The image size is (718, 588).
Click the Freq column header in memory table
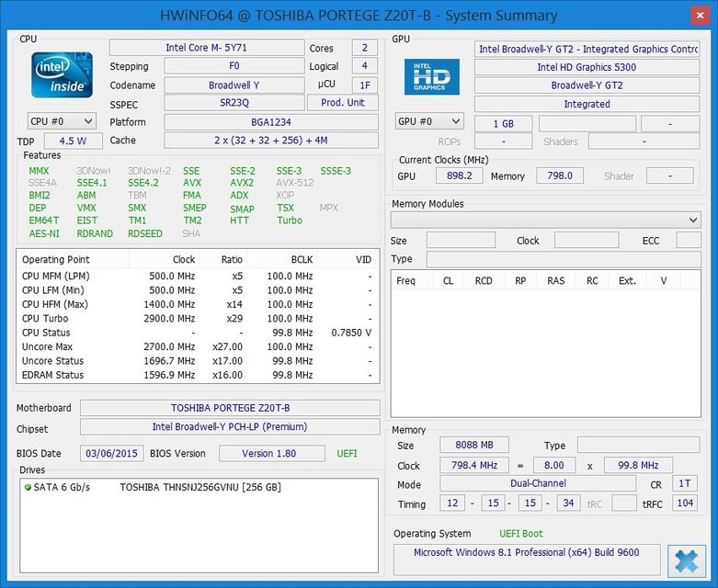point(405,280)
